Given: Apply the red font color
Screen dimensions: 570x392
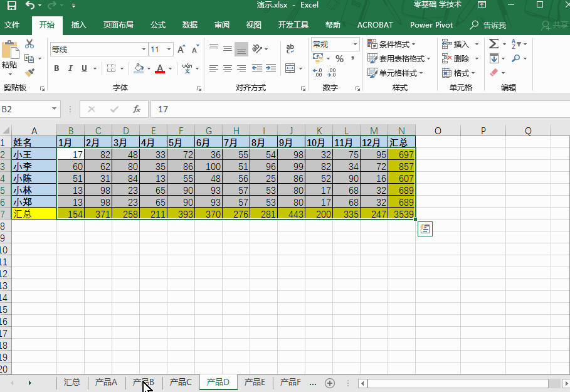Looking at the screenshot, I should point(160,68).
